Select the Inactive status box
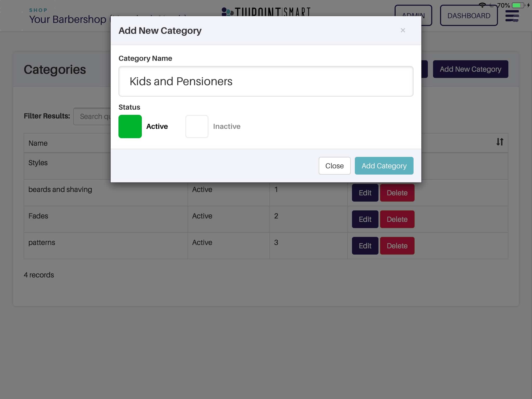Image resolution: width=532 pixels, height=399 pixels. tap(197, 127)
